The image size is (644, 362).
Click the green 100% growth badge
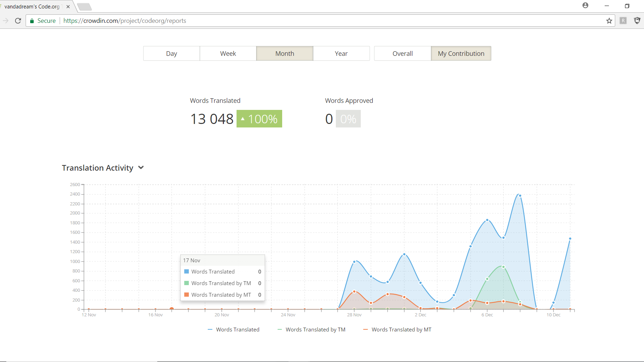coord(259,119)
